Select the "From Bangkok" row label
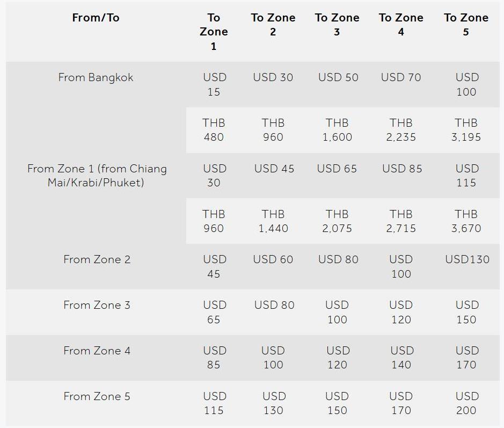The width and height of the screenshot is (504, 428). coord(96,77)
